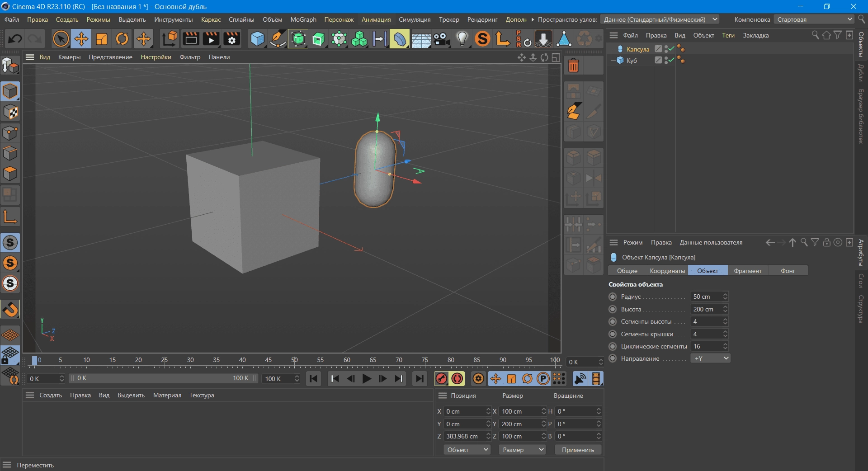Viewport: 868px width, 471px height.
Task: Switch to Model mode cube icon
Action: [x=10, y=91]
